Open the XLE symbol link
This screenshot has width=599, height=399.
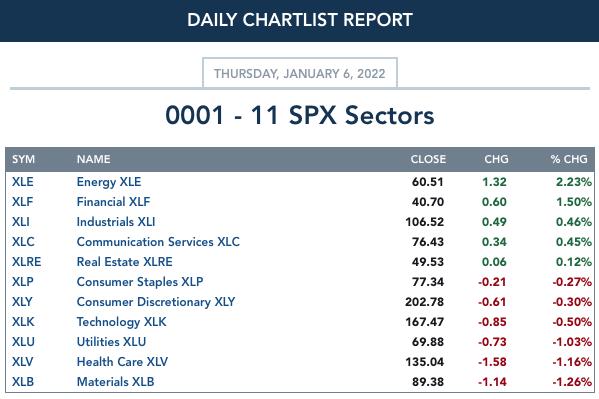coord(23,182)
